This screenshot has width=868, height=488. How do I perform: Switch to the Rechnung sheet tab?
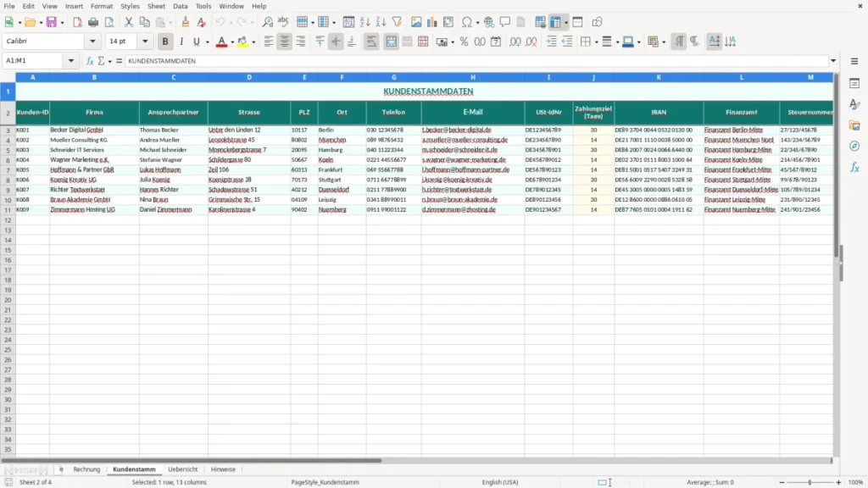pos(86,469)
